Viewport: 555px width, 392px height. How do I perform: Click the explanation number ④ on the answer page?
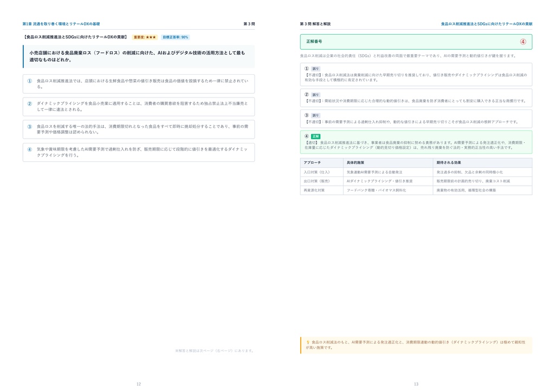[x=307, y=136]
